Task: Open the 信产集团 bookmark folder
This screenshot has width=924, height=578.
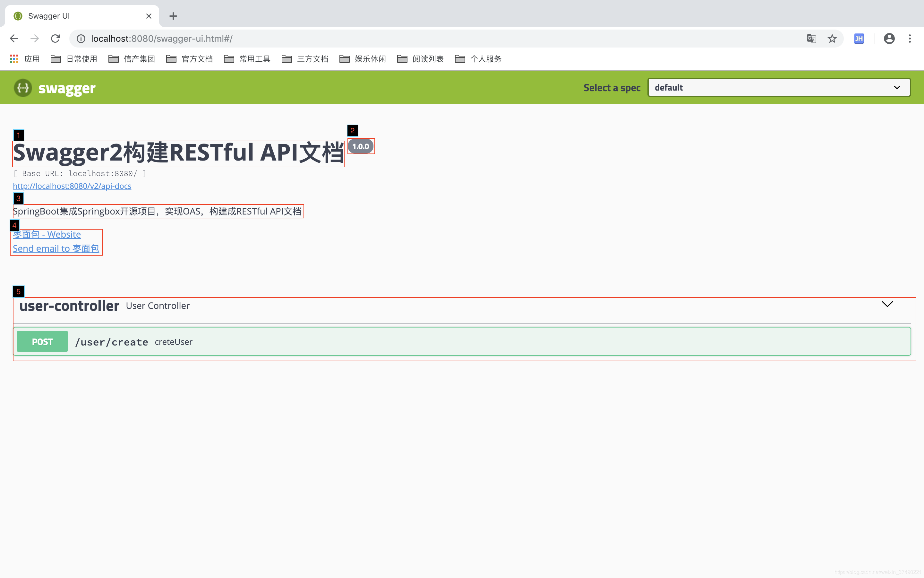Action: tap(132, 59)
